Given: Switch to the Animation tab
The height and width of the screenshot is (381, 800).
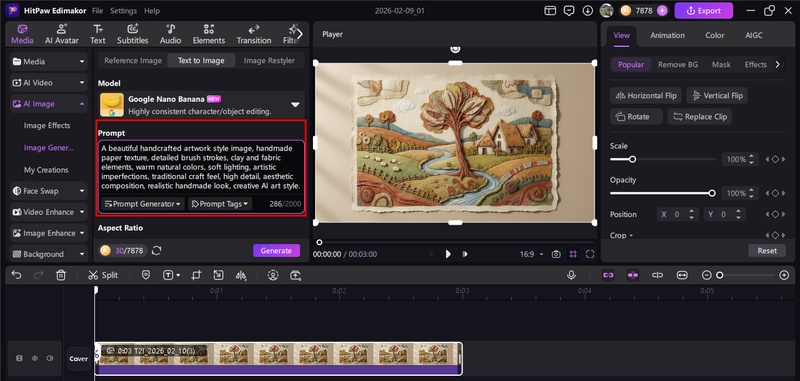Looking at the screenshot, I should (x=667, y=35).
